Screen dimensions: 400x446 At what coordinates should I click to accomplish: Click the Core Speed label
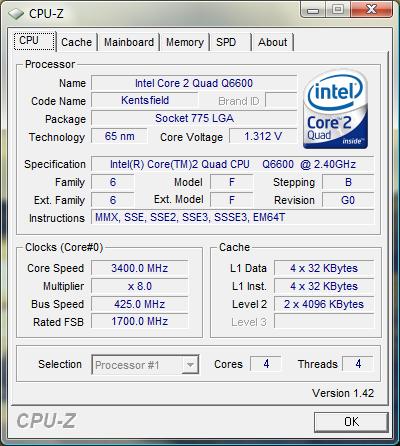coord(55,268)
